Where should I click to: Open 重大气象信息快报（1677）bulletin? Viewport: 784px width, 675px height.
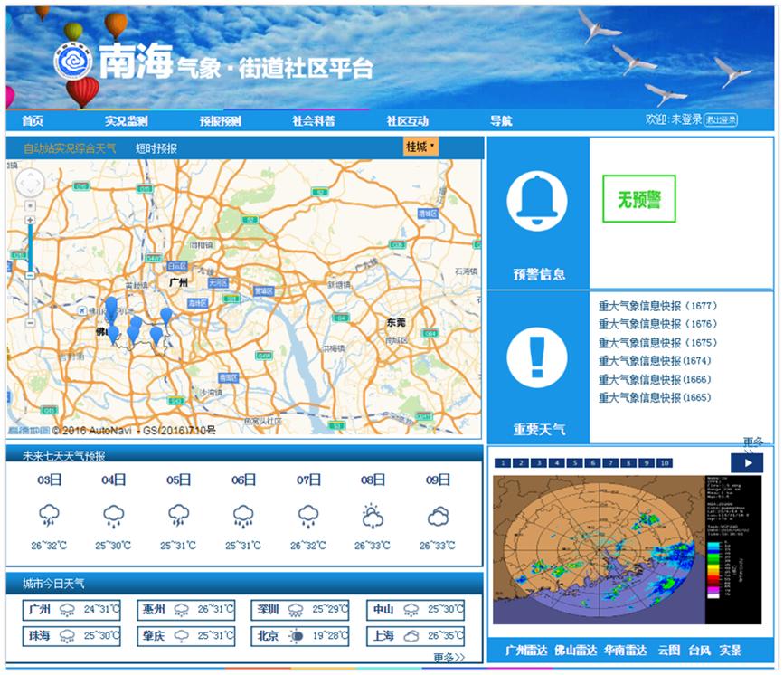657,306
